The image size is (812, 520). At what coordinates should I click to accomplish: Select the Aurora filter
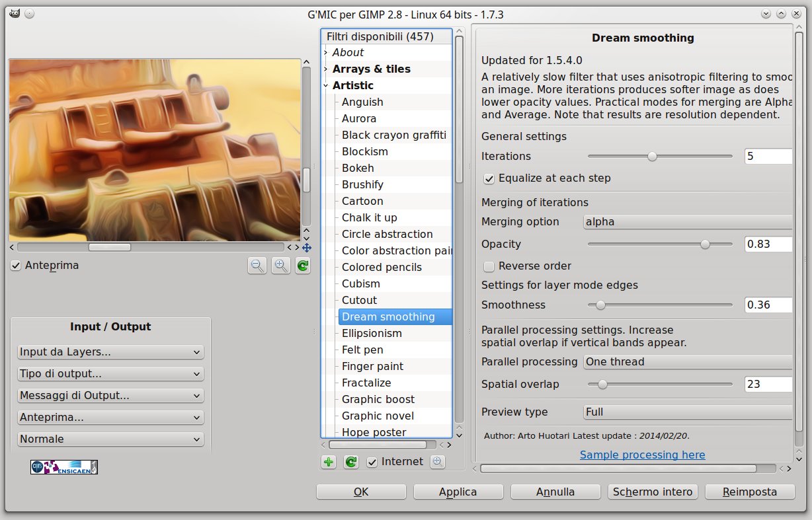coord(359,119)
